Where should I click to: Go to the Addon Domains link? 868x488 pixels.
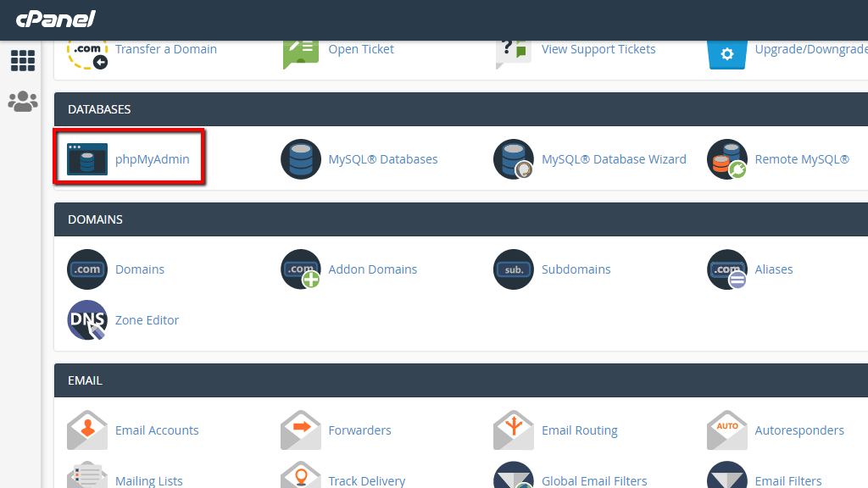pos(373,269)
